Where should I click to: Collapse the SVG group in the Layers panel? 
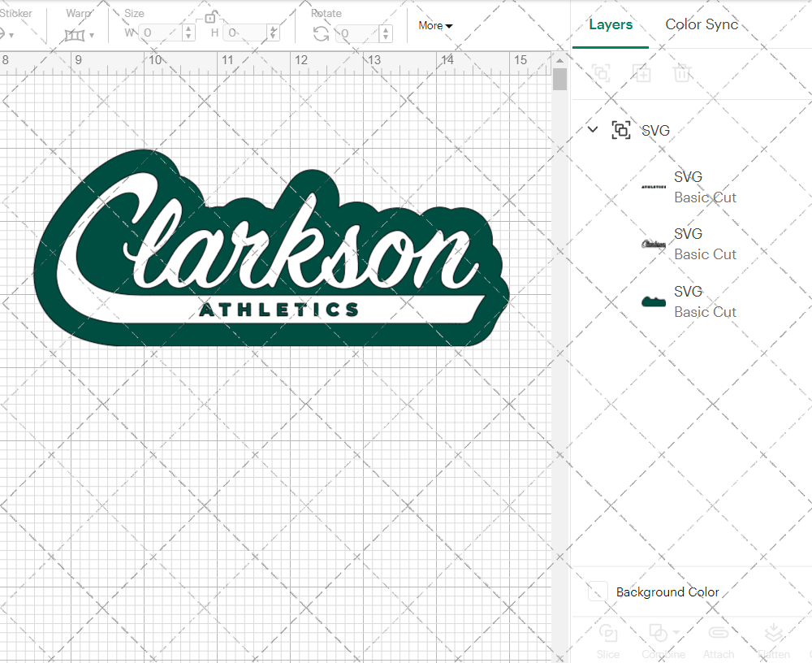[x=592, y=129]
